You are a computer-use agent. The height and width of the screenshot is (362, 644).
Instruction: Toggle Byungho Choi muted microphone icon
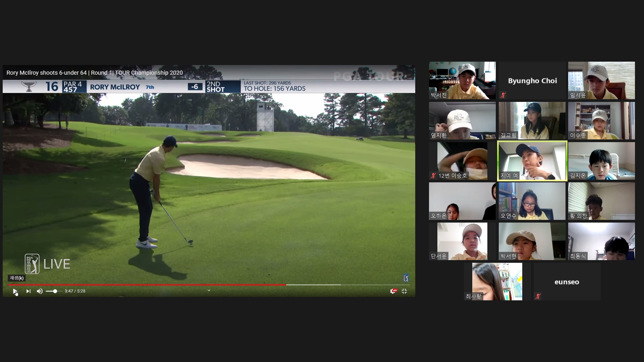[503, 95]
